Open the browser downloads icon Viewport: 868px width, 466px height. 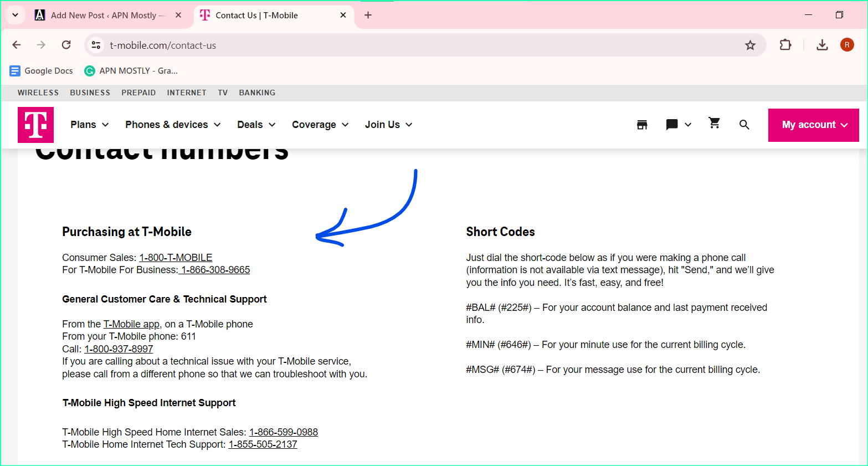[x=822, y=45]
